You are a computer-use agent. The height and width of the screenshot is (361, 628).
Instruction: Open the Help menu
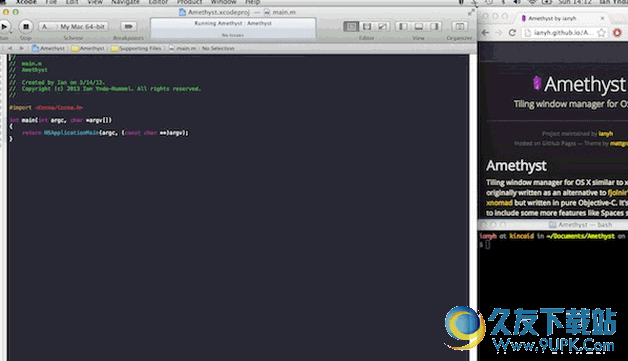252,2
